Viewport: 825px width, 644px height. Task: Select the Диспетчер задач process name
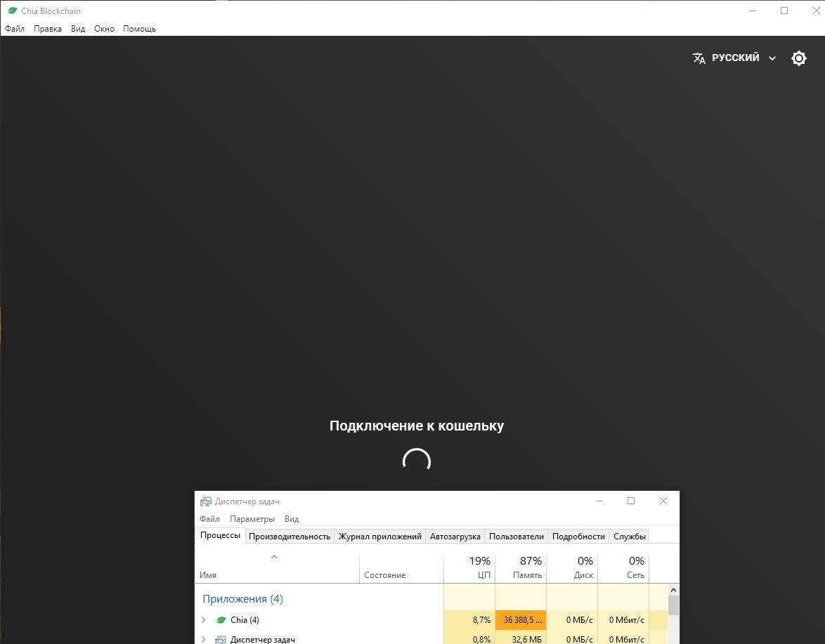click(263, 640)
